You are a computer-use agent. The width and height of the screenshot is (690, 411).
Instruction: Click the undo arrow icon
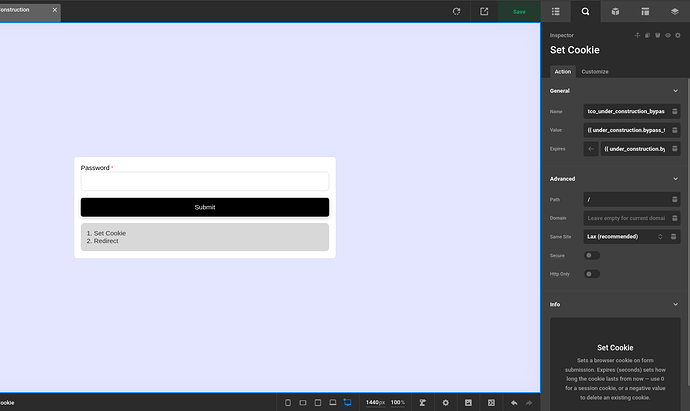514,403
